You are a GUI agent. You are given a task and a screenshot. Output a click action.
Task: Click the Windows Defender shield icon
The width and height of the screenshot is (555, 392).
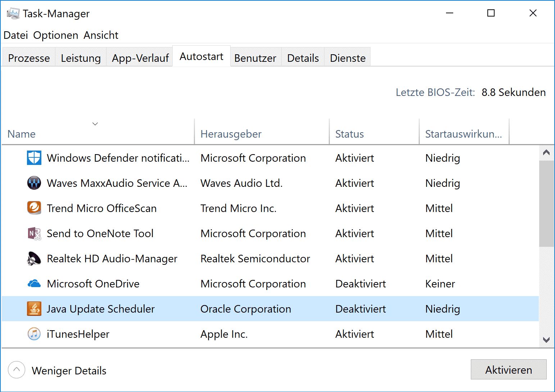click(34, 158)
